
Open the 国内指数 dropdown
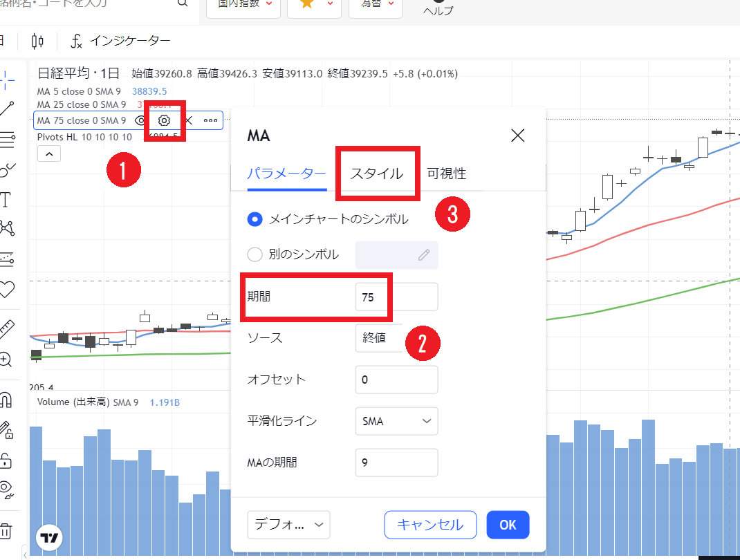click(x=243, y=5)
